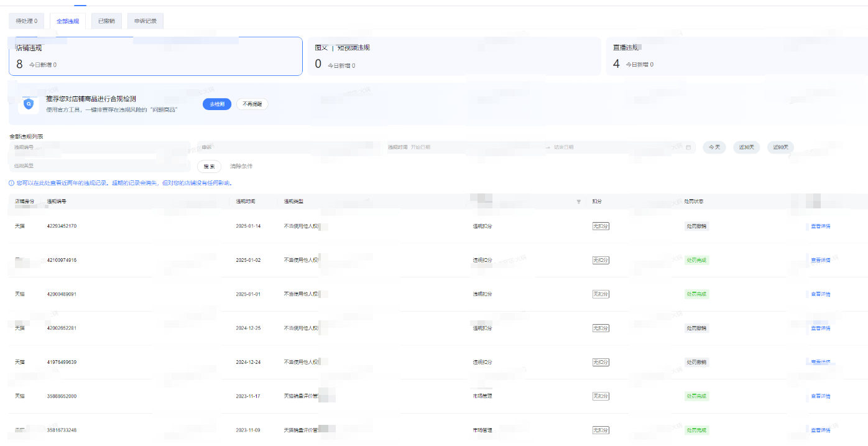Click the 违规编号 input field
Viewport: 868px width, 446px height.
pyautogui.click(x=99, y=147)
